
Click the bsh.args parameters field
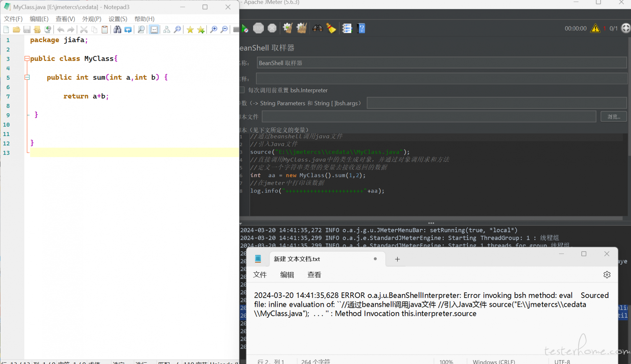coord(497,103)
